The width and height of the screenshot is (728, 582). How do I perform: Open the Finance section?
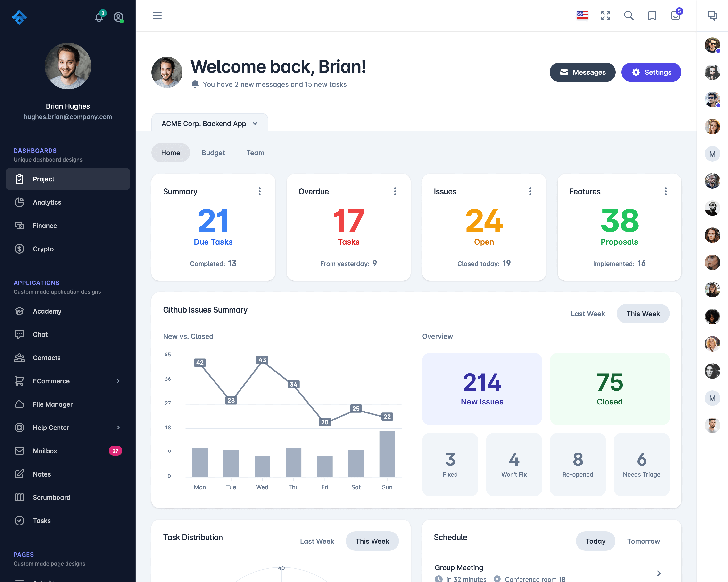[x=45, y=226]
